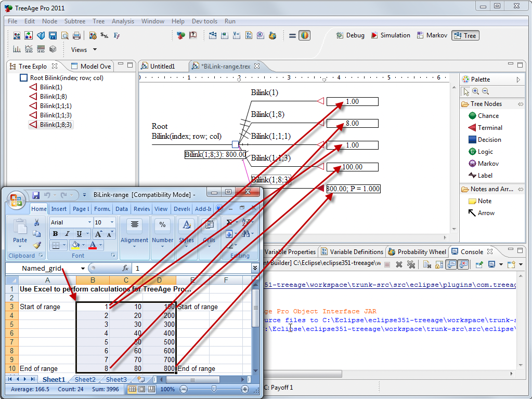
Task: Click the Markov M list toolbar icon
Action: (x=261, y=35)
